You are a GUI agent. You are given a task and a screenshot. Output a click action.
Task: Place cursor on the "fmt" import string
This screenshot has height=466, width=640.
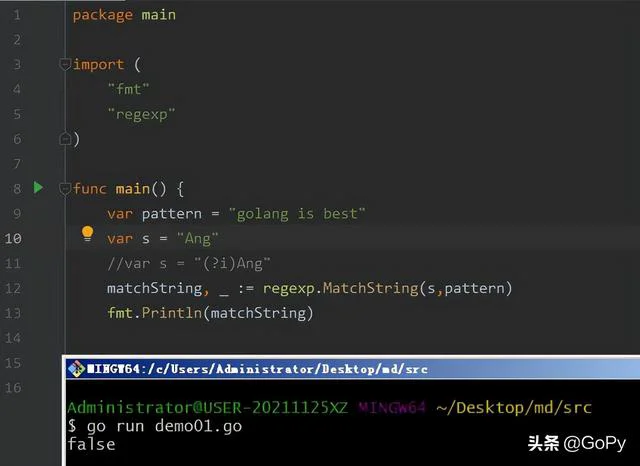[128, 90]
